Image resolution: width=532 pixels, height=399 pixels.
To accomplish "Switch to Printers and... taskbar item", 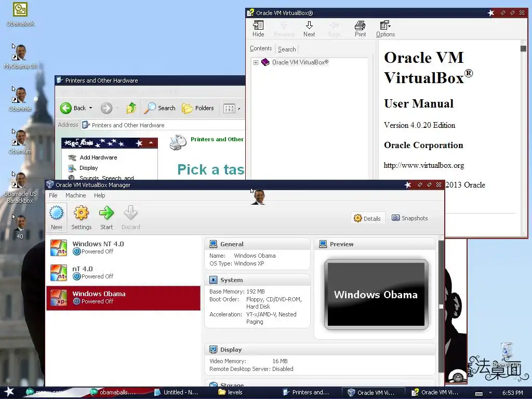I will point(307,392).
